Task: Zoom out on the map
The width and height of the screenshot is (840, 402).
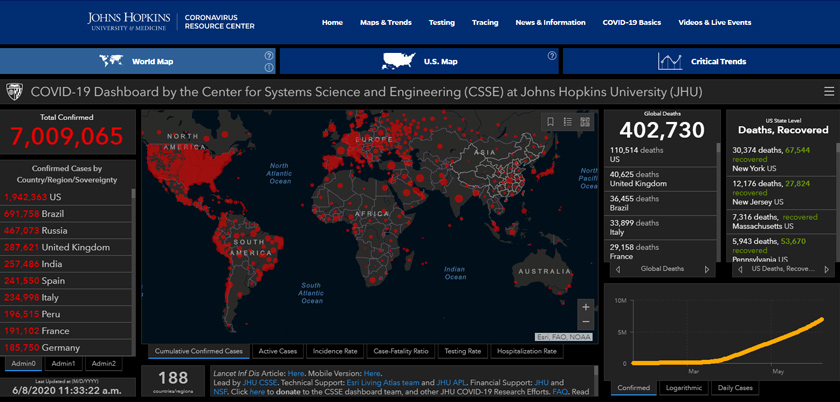Action: coord(585,323)
